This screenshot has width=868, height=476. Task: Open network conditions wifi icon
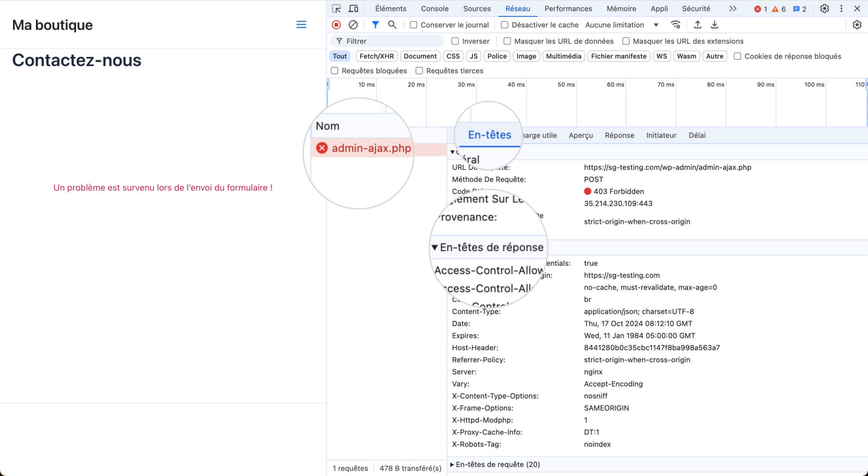tap(676, 25)
